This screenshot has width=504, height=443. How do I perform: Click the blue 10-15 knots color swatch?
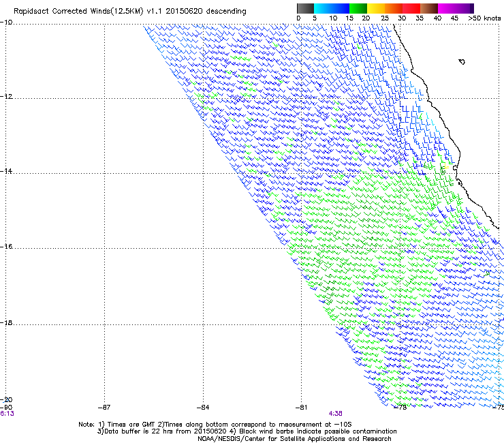point(341,8)
